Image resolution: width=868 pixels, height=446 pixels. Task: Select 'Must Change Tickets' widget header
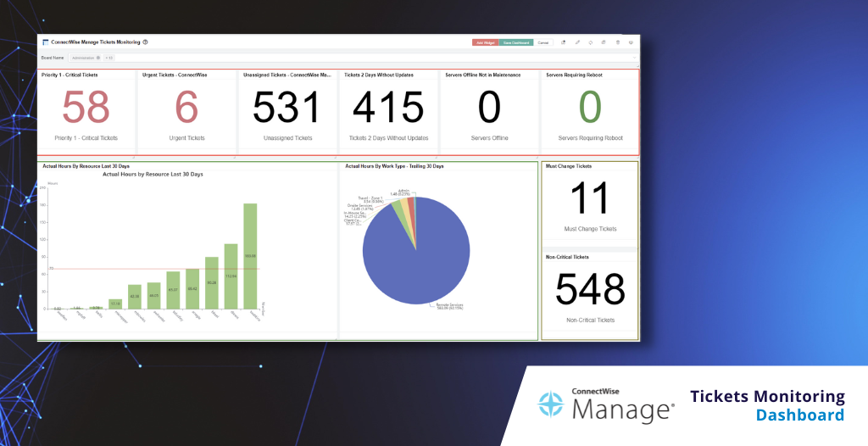pyautogui.click(x=569, y=165)
